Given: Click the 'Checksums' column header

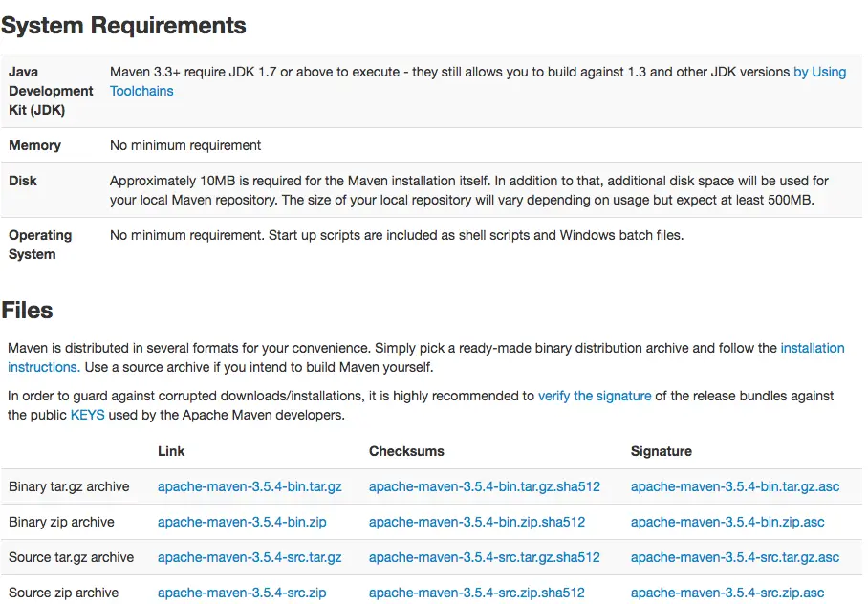Looking at the screenshot, I should [406, 451].
